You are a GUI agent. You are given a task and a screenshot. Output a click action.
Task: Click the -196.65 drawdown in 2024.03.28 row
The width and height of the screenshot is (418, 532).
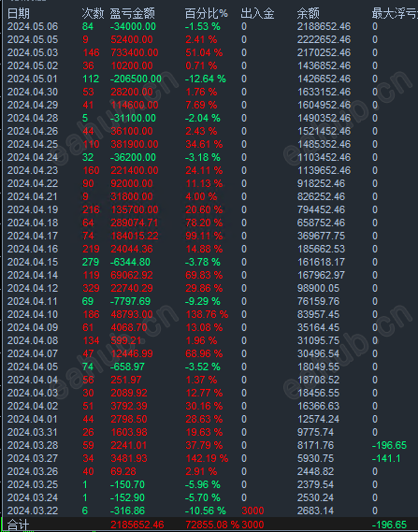click(x=389, y=445)
